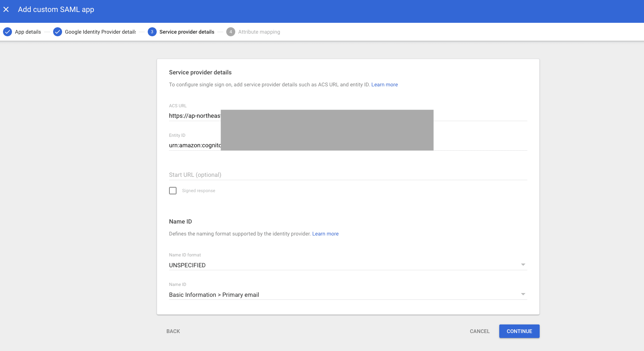Click the App details checkmark step icon
Screen dimensions: 644x351
(7, 32)
